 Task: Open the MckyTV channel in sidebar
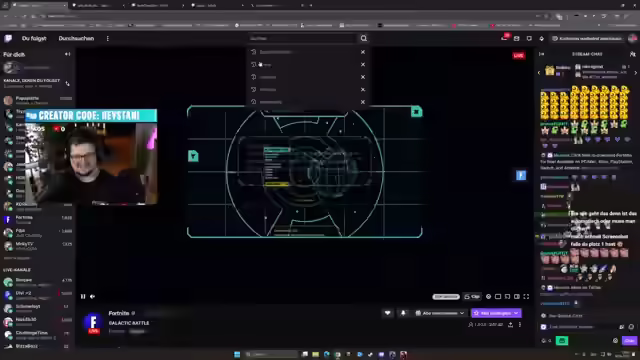click(38, 246)
